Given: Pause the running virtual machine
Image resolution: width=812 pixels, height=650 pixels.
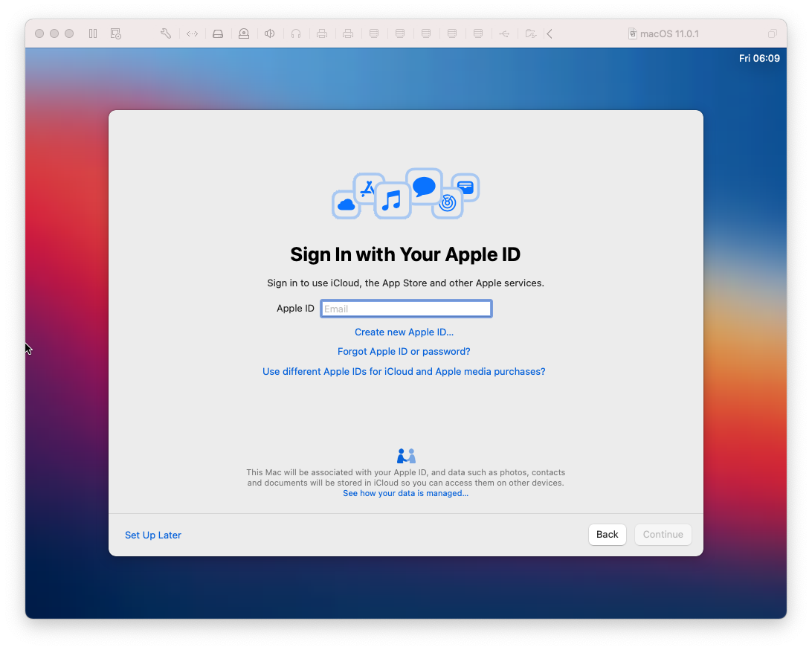Looking at the screenshot, I should point(93,33).
